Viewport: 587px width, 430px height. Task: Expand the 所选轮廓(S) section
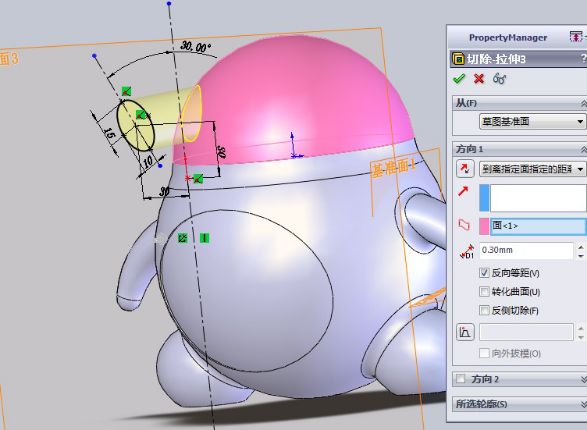tap(583, 404)
